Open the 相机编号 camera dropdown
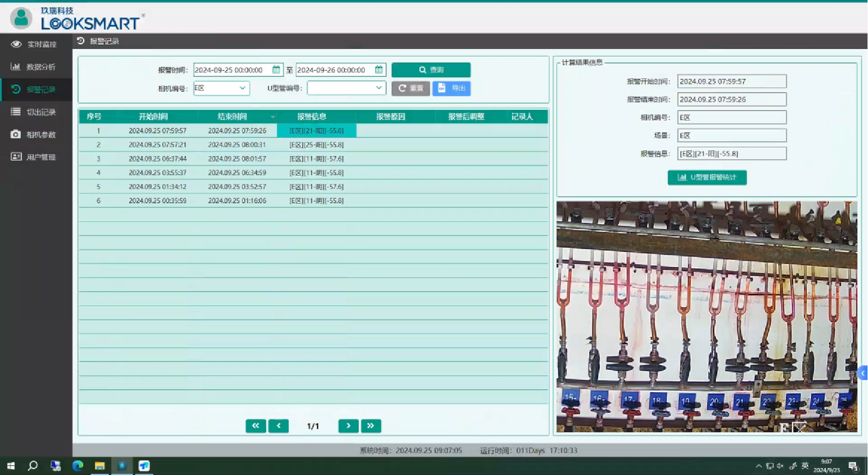Screen dimensions: 868x475 pyautogui.click(x=222, y=88)
